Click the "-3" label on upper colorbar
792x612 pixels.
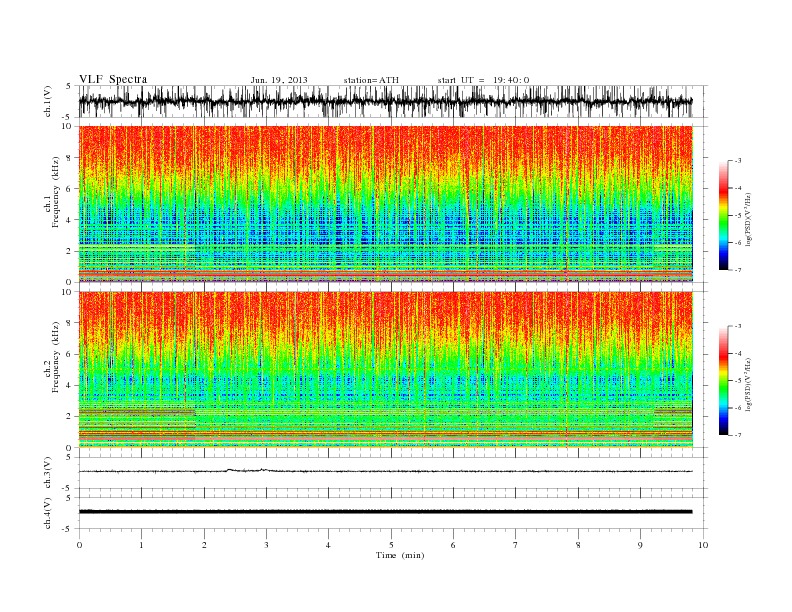[x=737, y=161]
